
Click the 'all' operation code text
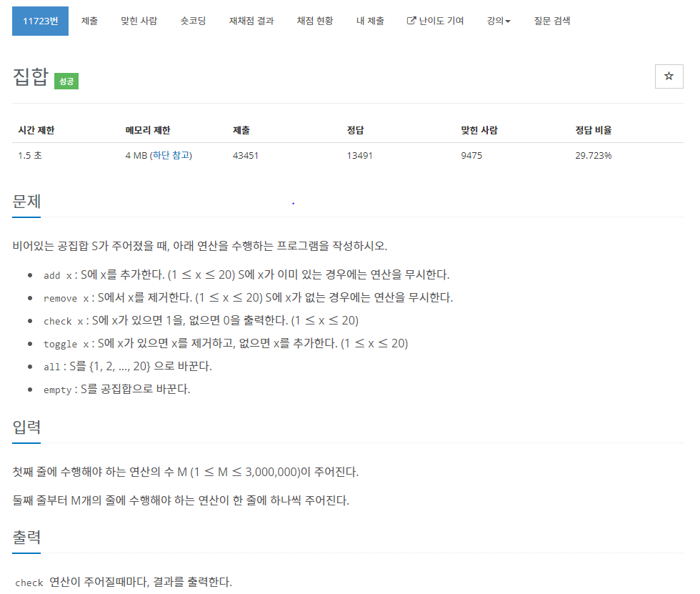click(51, 367)
